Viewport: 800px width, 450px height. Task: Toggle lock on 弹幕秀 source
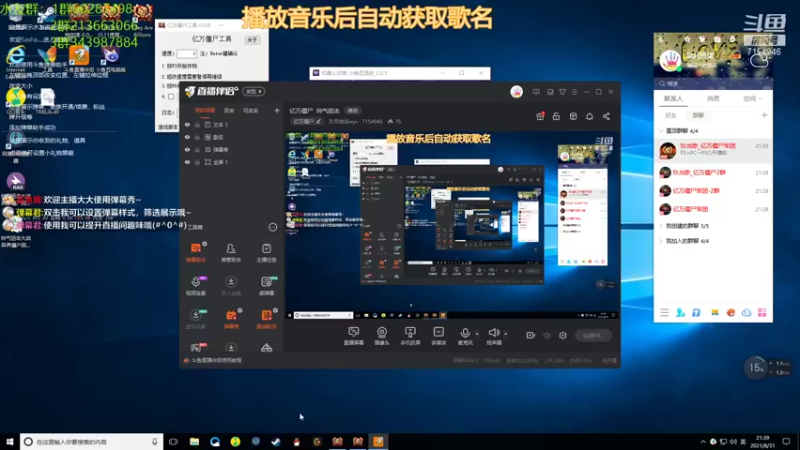pos(197,149)
